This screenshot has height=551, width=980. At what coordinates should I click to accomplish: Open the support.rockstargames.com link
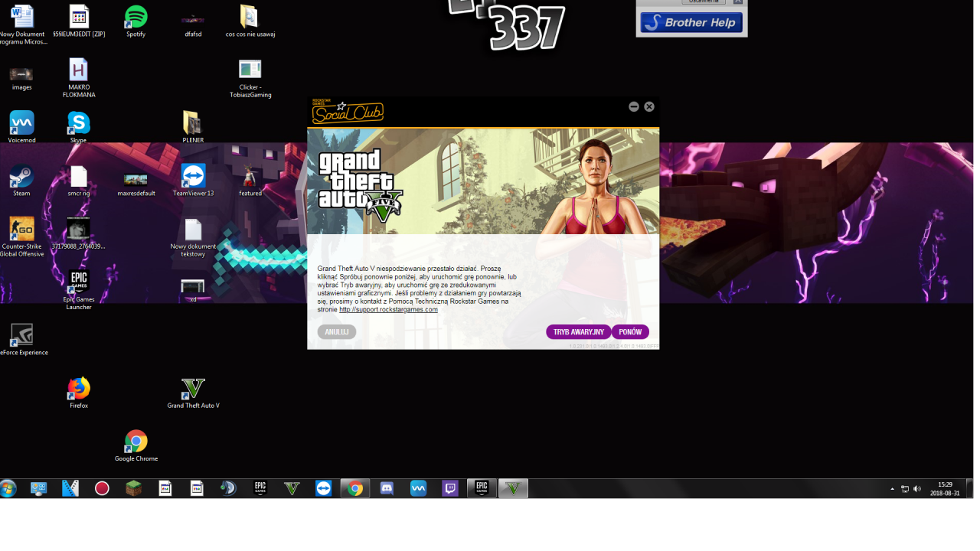[x=388, y=310]
